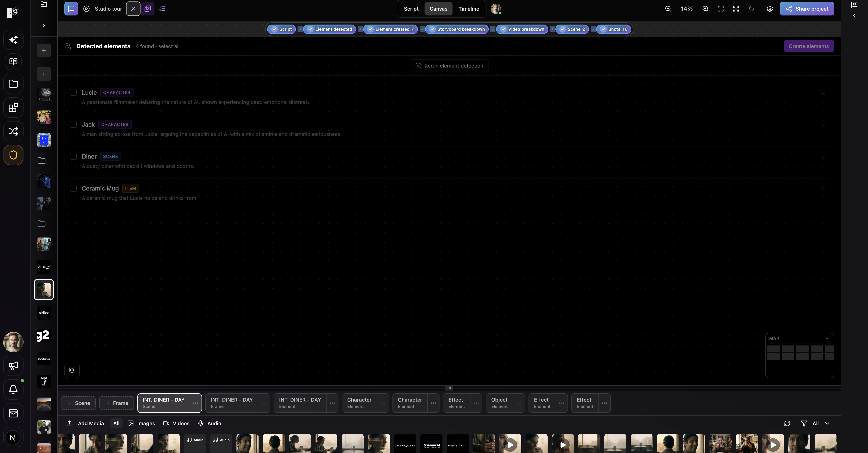Expand the project sidebar chevron
This screenshot has height=453, width=868.
coord(44,25)
